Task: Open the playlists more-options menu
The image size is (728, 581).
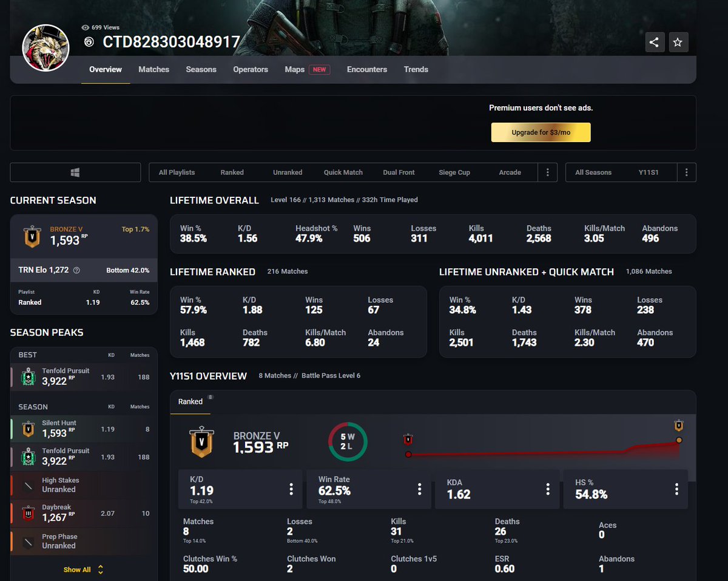Action: click(547, 172)
